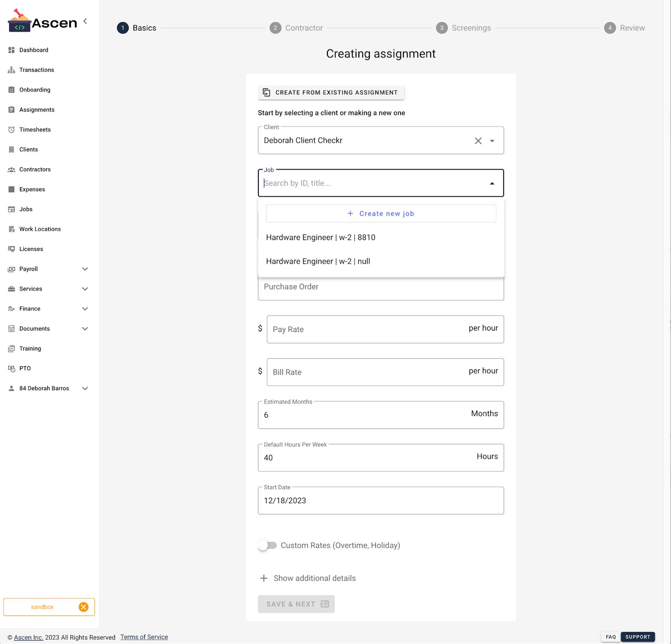Toggle Custom Rates (Overtime, Holiday) switch
Screen dimensions: 671x644
coord(268,545)
